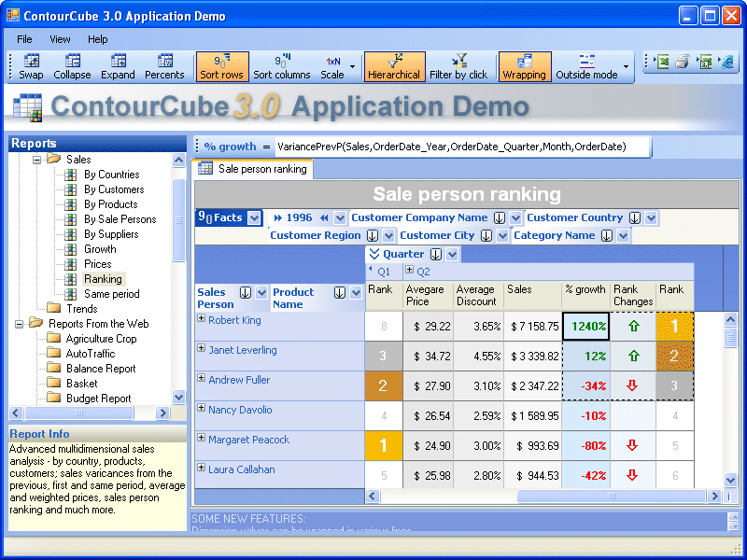Click the Percents toolbar icon
747x560 pixels.
coord(165,61)
